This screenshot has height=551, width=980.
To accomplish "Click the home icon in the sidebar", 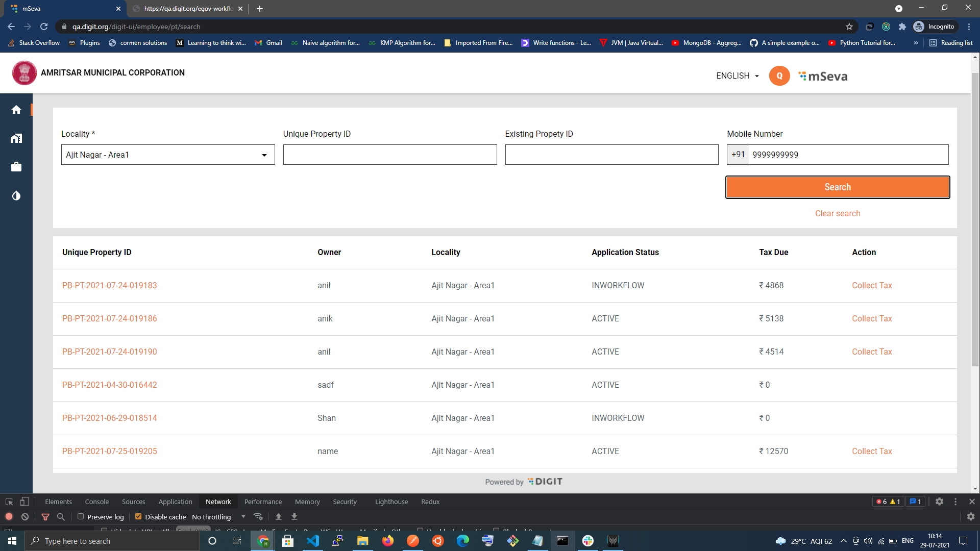I will click(16, 110).
